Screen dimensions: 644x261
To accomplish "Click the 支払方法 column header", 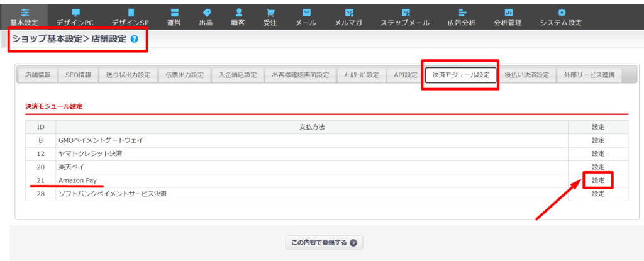I will 312,127.
